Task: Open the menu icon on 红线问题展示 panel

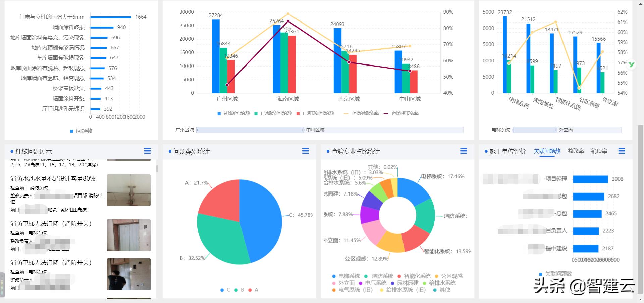Action: [x=147, y=151]
